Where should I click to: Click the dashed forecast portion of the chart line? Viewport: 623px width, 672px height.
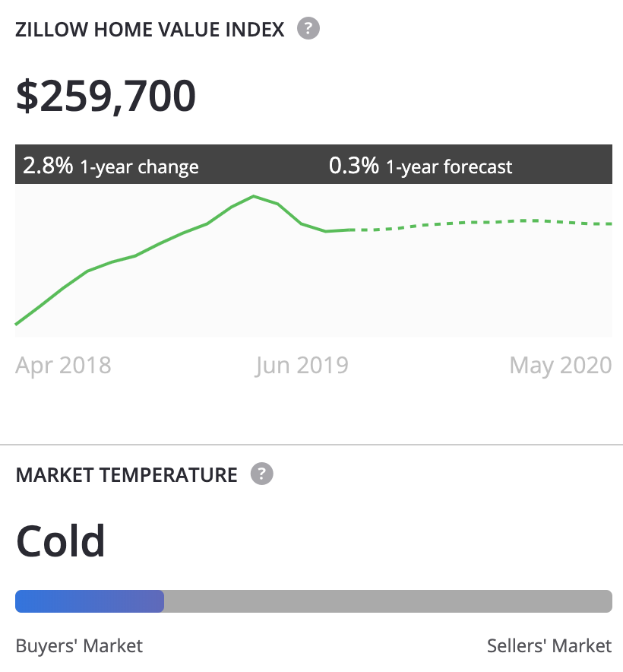coord(482,224)
